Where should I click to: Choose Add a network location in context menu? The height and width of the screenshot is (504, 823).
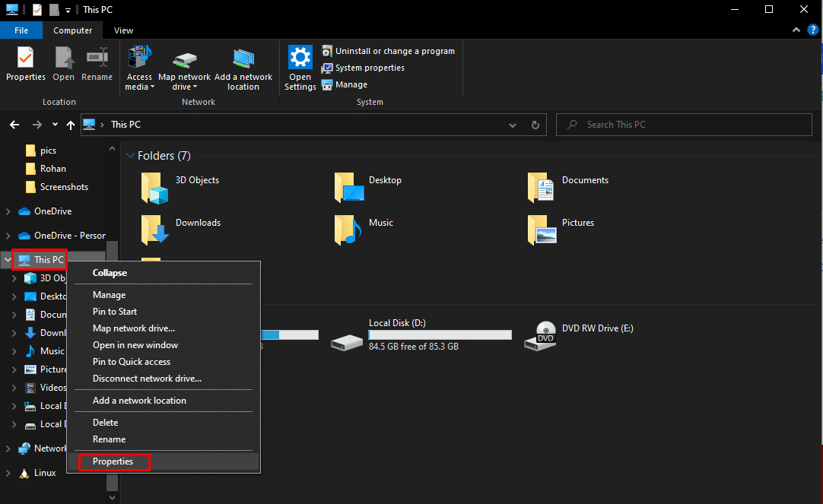tap(164, 401)
